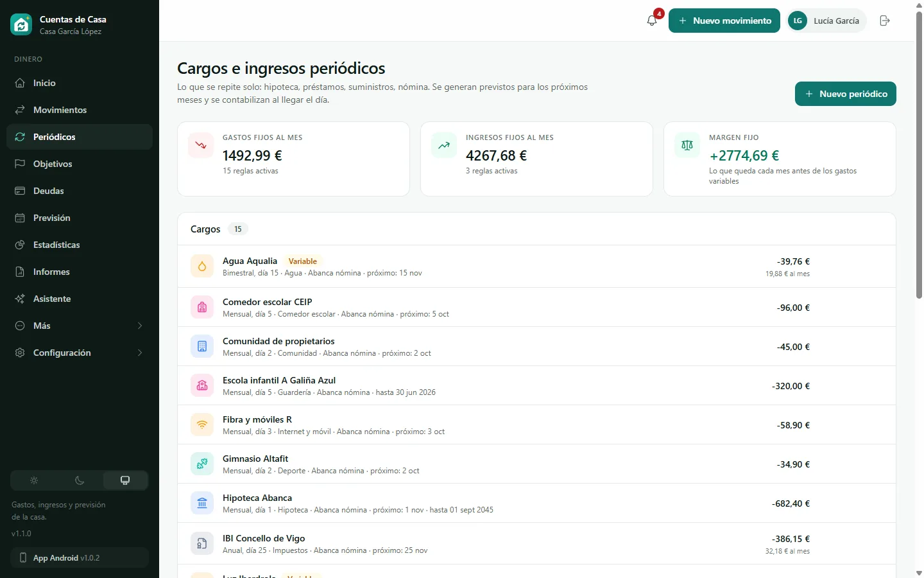Click the 4267,68 € ingresos value
The image size is (924, 578).
pyautogui.click(x=496, y=155)
